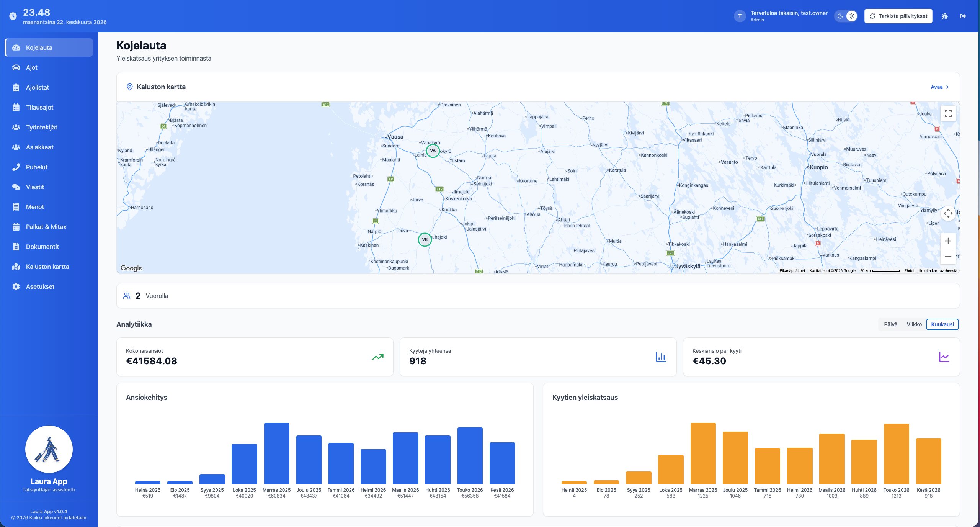Select the VA vehicle marker on map
This screenshot has height=527, width=980.
pyautogui.click(x=433, y=151)
